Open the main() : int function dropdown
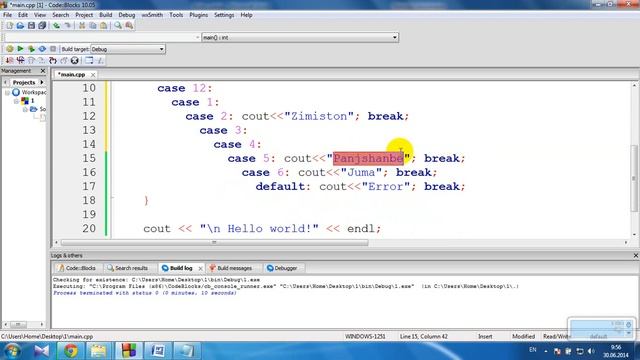 300,38
